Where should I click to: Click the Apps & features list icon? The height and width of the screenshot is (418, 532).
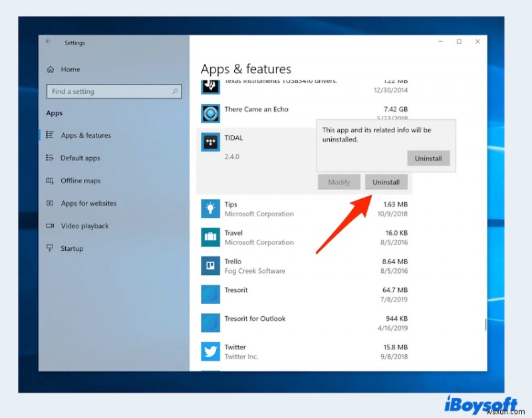pos(50,135)
